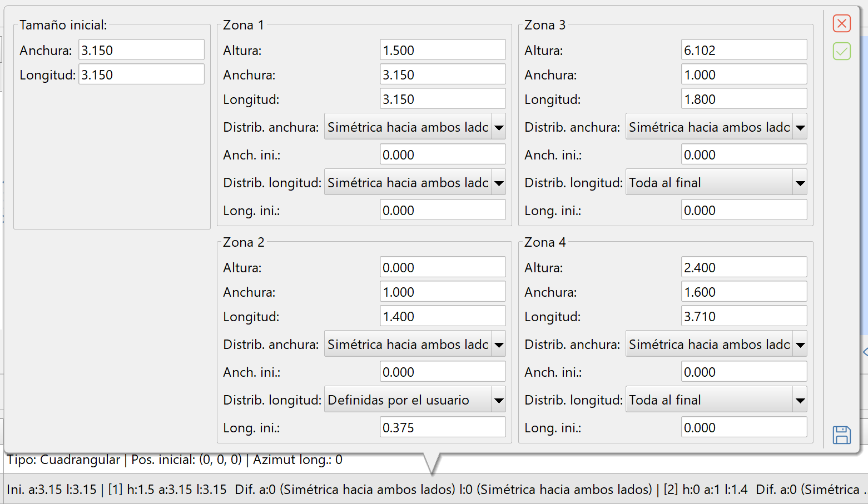The image size is (868, 504).
Task: Open Zona 1 Distrib. anchura dropdown
Action: [415, 127]
